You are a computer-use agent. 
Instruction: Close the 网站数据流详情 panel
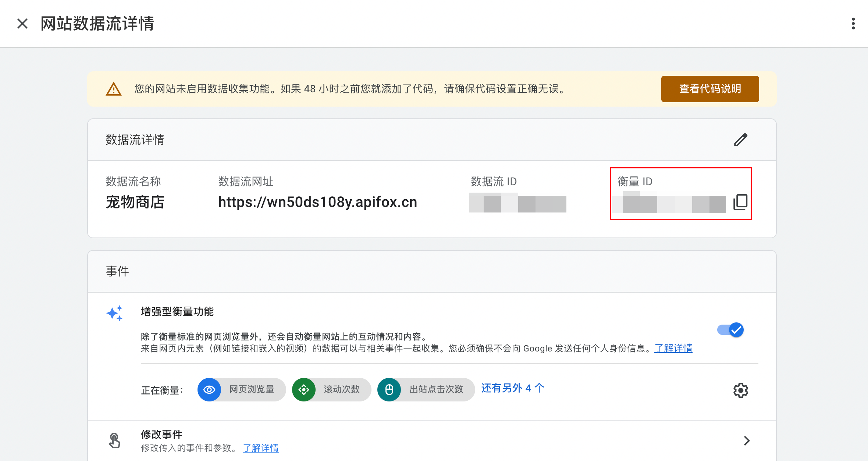22,24
